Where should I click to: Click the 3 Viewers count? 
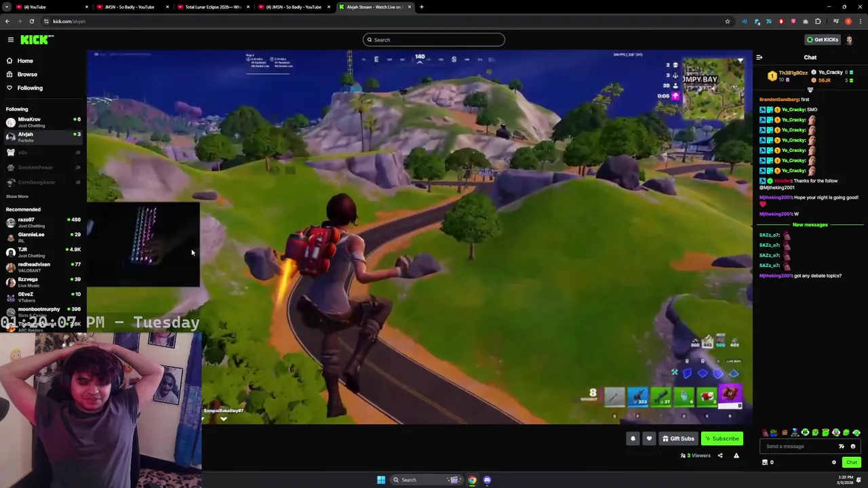[x=695, y=455]
